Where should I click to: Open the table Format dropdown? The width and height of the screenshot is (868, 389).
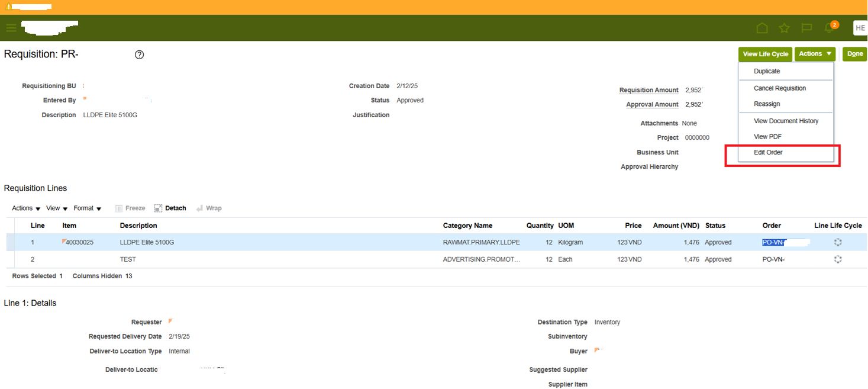point(88,208)
